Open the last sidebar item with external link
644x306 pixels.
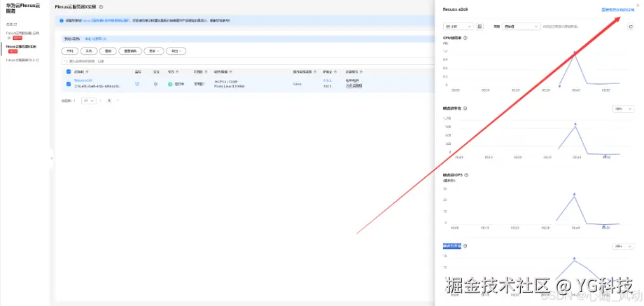[x=22, y=60]
